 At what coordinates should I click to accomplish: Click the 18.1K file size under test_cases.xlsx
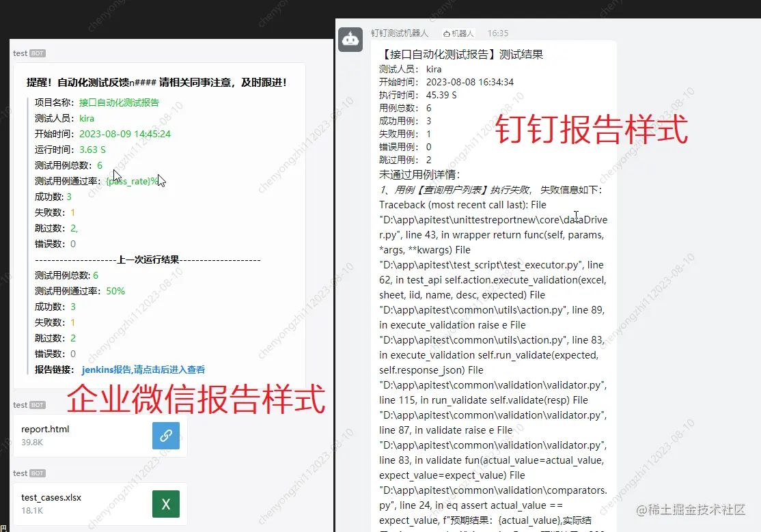[x=32, y=511]
